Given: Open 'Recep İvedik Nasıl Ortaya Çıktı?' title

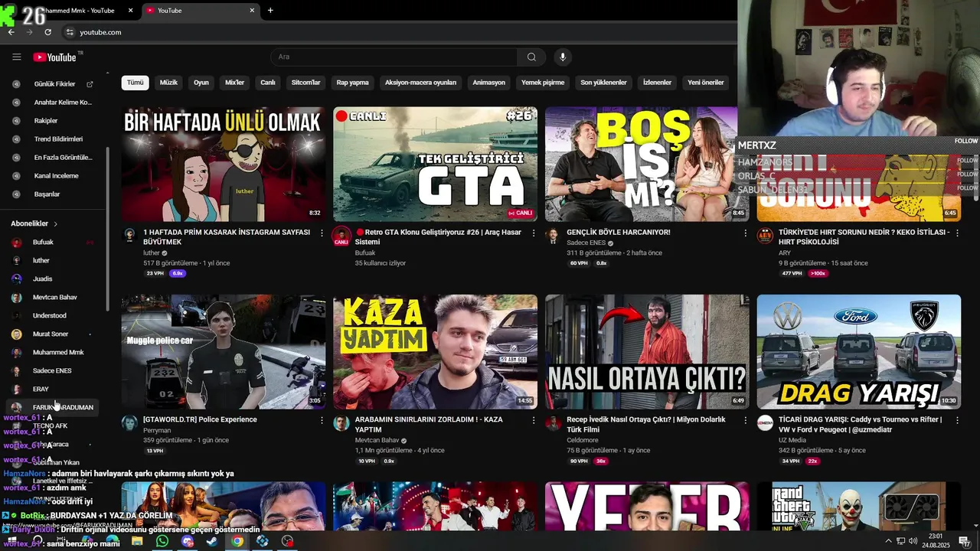Looking at the screenshot, I should [x=645, y=425].
